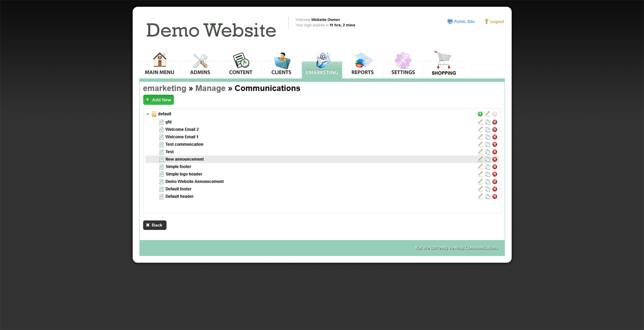The height and width of the screenshot is (330, 644).
Task: Click green add icon on default folder
Action: click(480, 114)
